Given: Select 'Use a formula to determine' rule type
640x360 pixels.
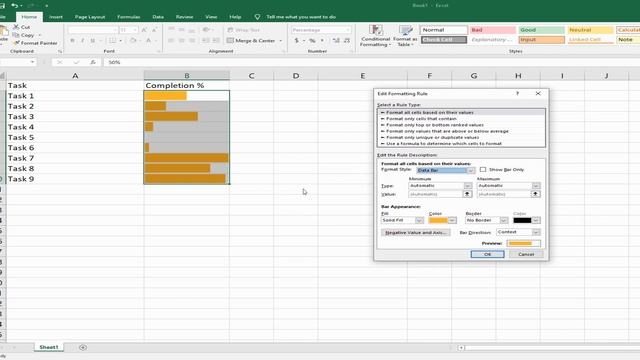Looking at the screenshot, I should (444, 144).
